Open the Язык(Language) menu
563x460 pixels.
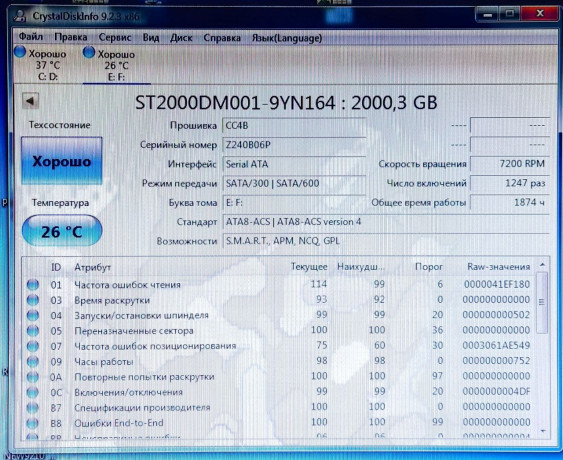pos(287,38)
